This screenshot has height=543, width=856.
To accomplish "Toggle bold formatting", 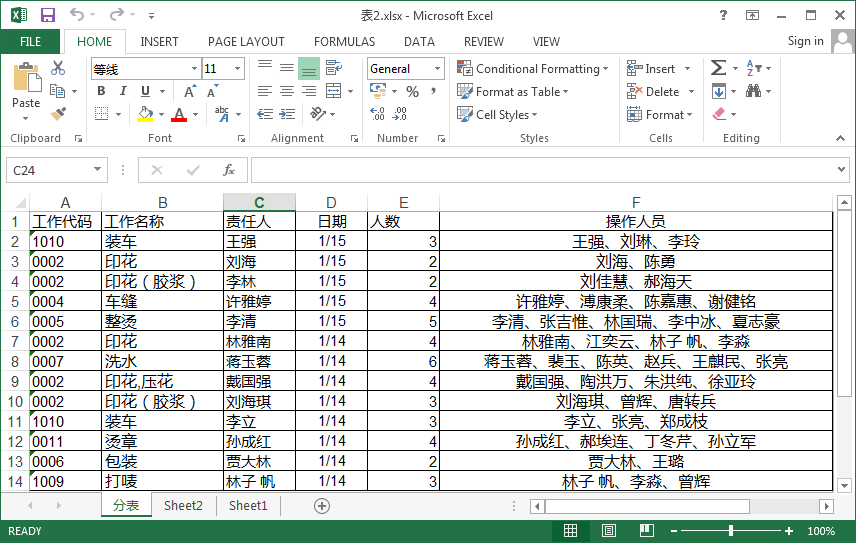I will coord(101,91).
